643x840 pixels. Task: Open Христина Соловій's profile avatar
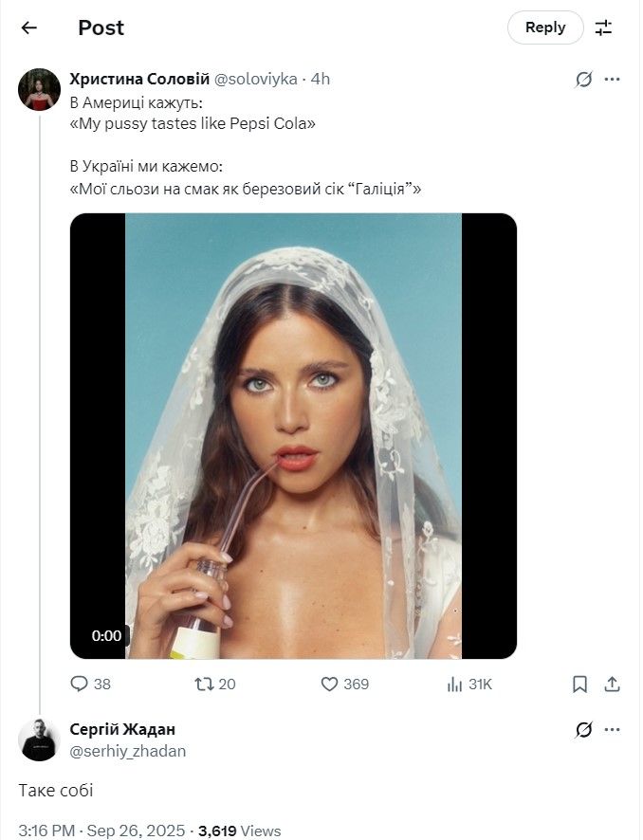[39, 89]
